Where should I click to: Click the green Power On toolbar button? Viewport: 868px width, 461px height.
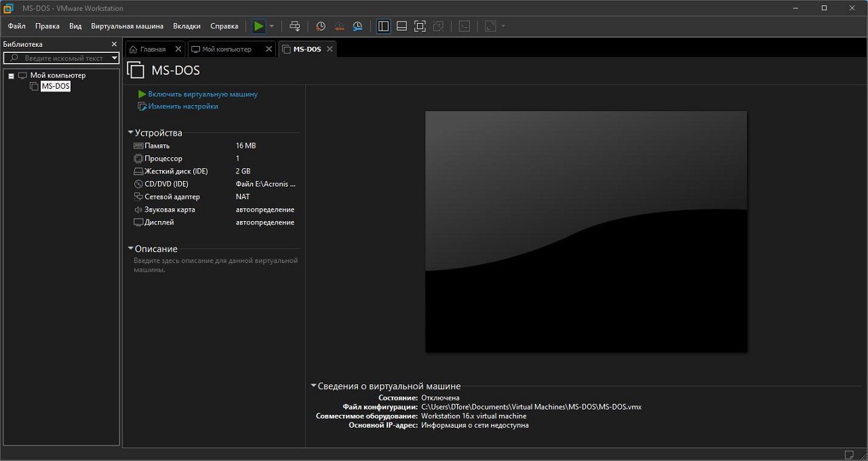259,26
